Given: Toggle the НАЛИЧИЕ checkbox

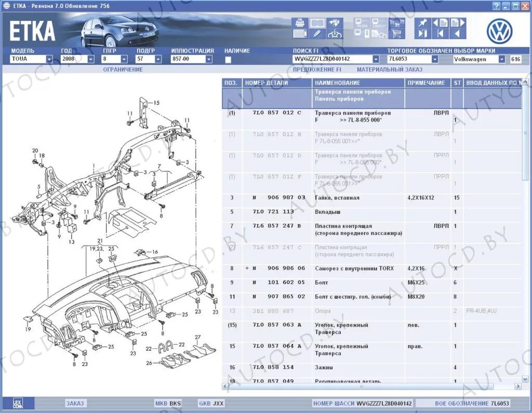Looking at the screenshot, I should pyautogui.click(x=229, y=60).
